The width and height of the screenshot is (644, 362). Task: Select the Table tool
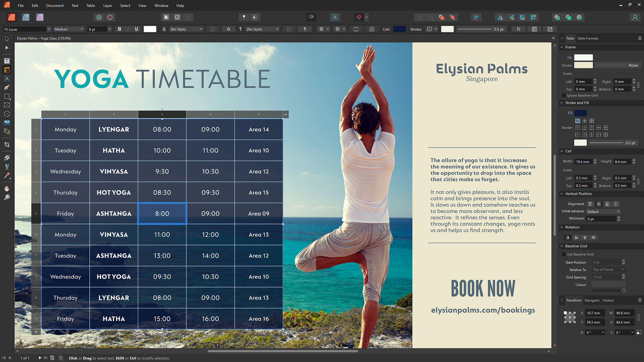tap(7, 69)
